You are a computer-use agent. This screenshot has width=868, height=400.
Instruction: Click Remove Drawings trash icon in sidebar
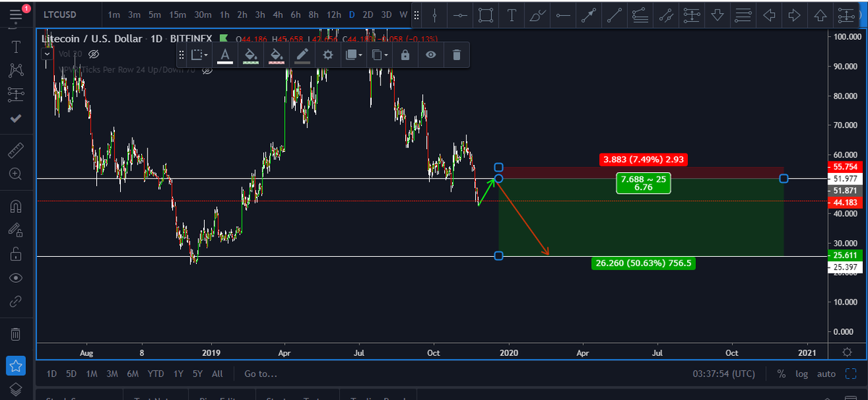point(16,334)
